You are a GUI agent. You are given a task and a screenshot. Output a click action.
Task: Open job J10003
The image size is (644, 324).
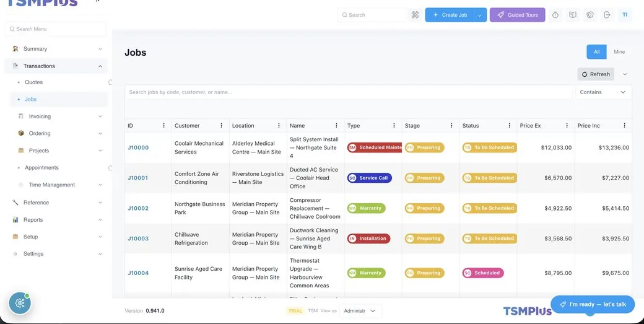pyautogui.click(x=138, y=239)
